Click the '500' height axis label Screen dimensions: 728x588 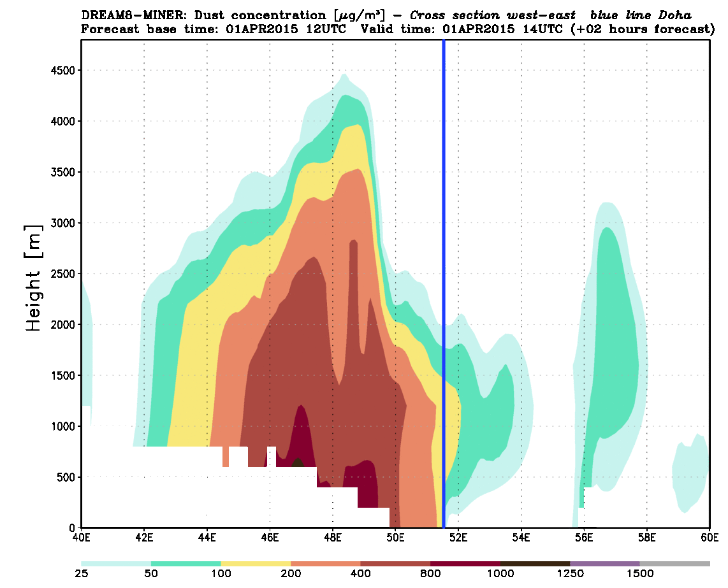(66, 477)
